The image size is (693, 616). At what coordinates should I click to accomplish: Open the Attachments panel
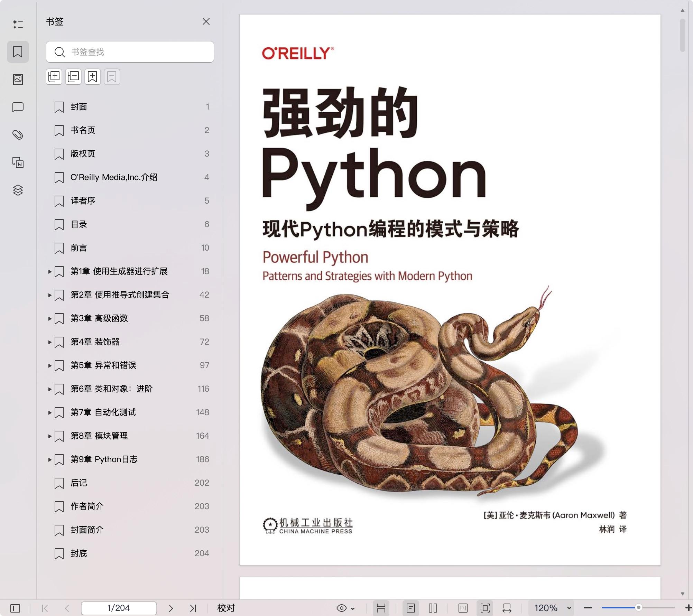point(18,134)
